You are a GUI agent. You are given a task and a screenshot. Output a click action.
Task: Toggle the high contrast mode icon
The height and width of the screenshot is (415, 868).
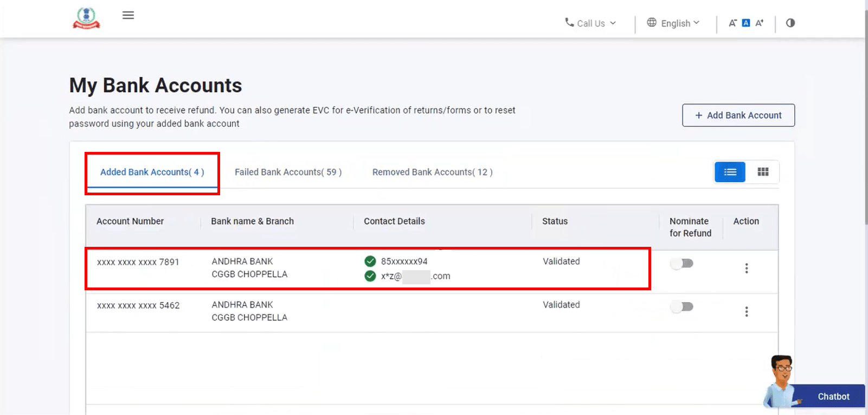coord(790,23)
